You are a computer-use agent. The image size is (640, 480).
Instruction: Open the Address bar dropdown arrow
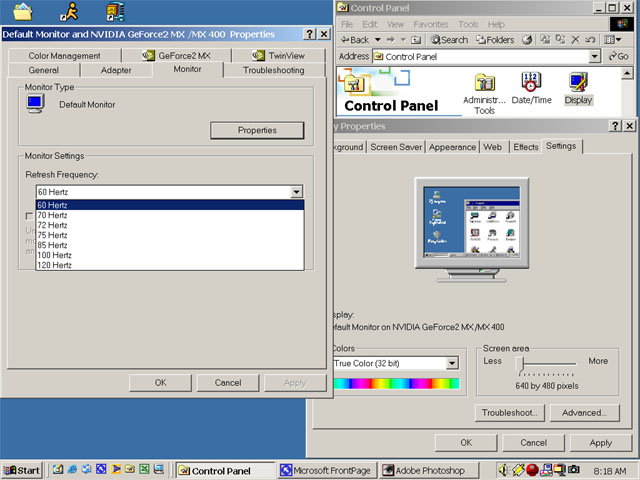coord(594,57)
